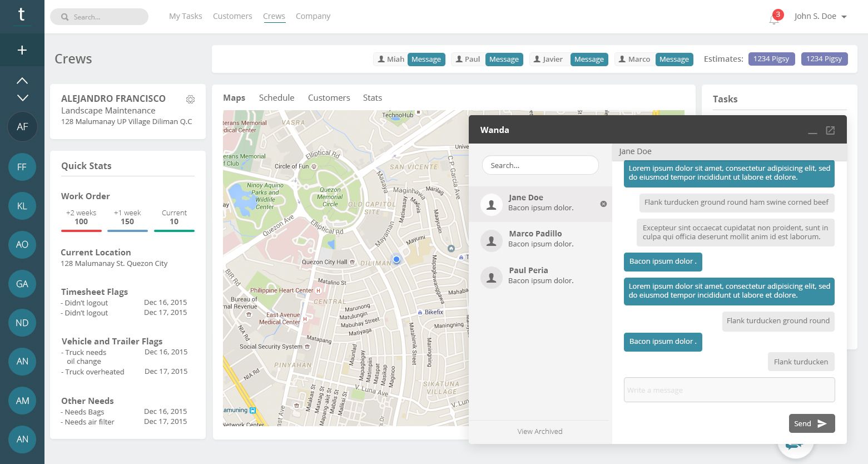Switch to the Maps tab
Viewport: 868px width, 464px height.
(x=234, y=97)
